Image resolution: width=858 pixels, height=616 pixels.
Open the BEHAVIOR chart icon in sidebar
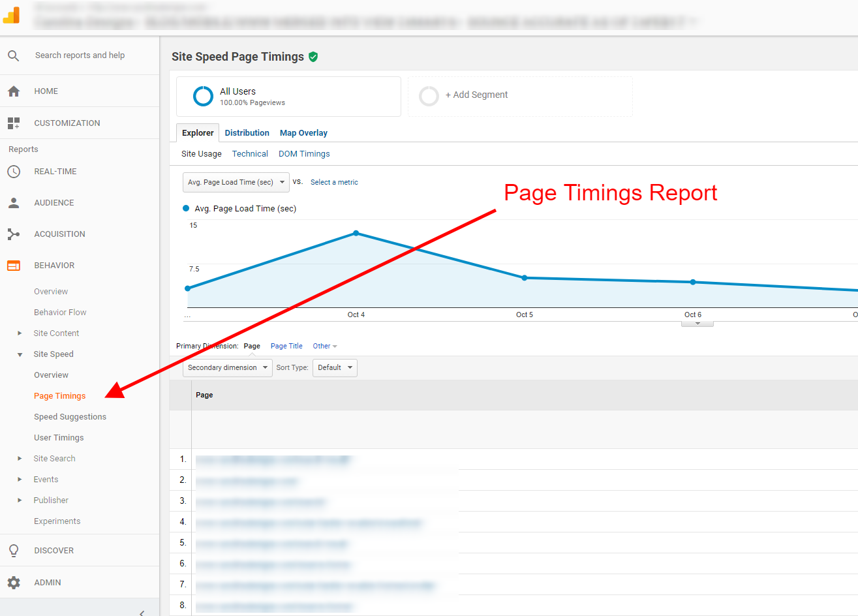(13, 265)
